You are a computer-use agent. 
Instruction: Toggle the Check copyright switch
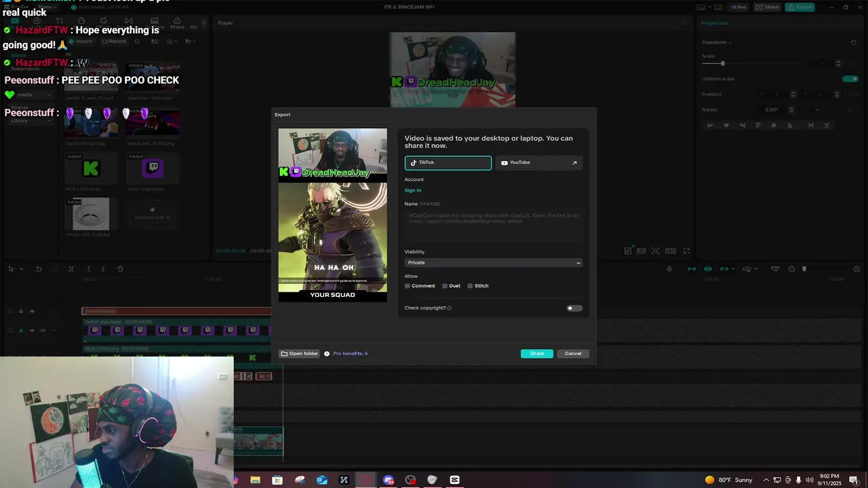tap(574, 308)
